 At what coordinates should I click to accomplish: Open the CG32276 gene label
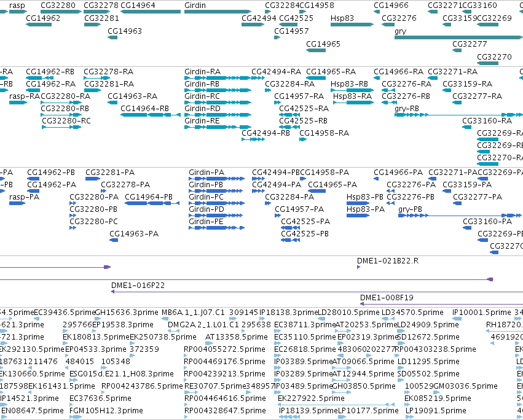click(399, 18)
